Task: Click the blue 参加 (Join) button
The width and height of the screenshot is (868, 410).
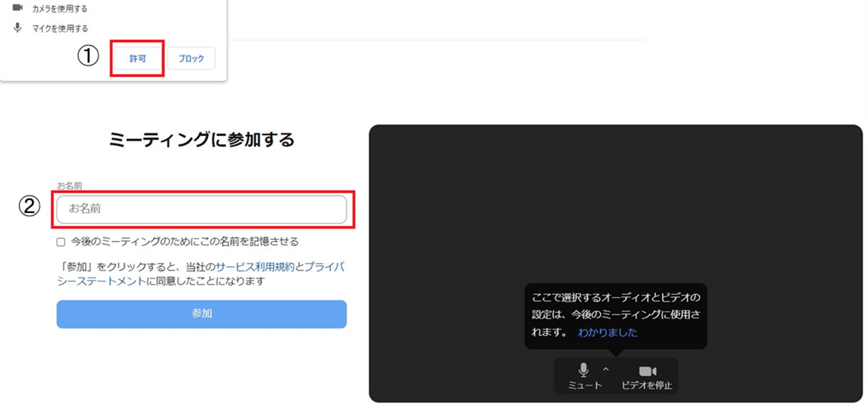Action: click(201, 314)
